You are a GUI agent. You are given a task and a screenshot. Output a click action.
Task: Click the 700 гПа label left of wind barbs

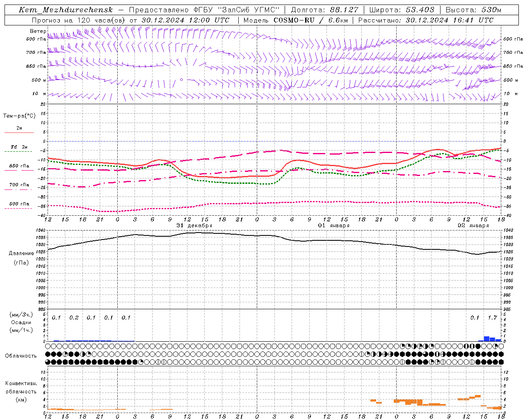[x=36, y=52]
